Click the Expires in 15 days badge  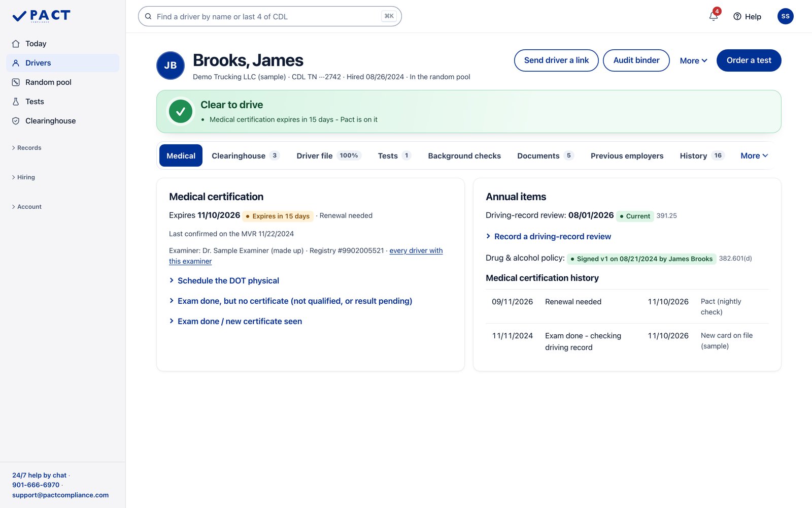pos(278,216)
